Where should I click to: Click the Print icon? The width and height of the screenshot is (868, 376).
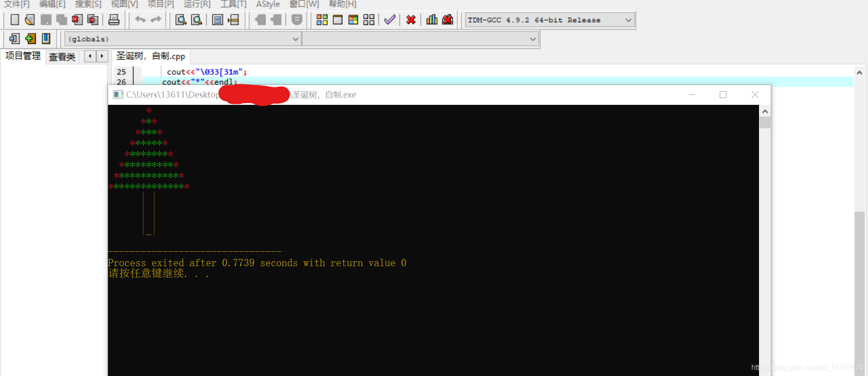[x=114, y=20]
